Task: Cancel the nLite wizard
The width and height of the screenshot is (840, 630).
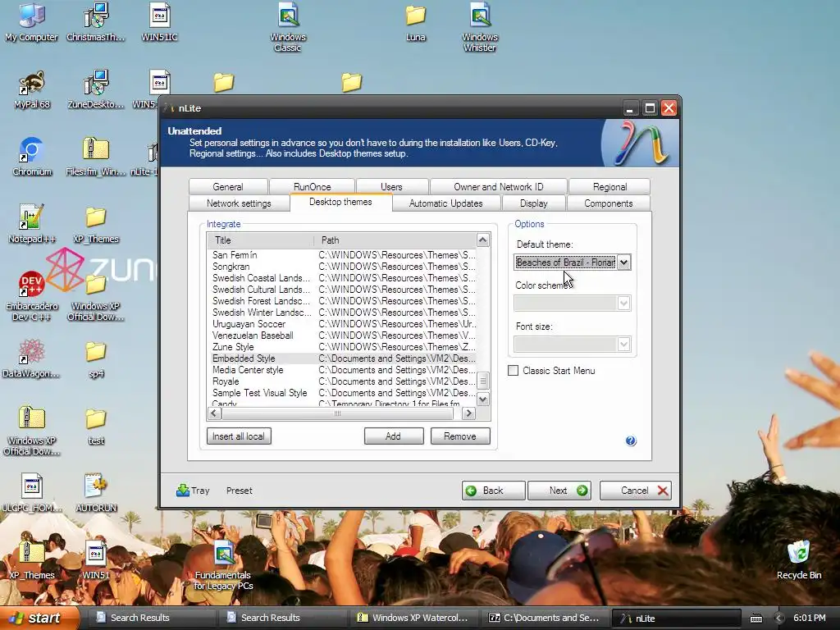Action: (x=636, y=491)
